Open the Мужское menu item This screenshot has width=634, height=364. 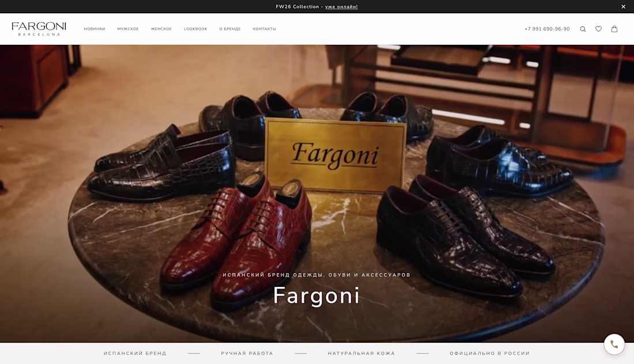(x=128, y=29)
